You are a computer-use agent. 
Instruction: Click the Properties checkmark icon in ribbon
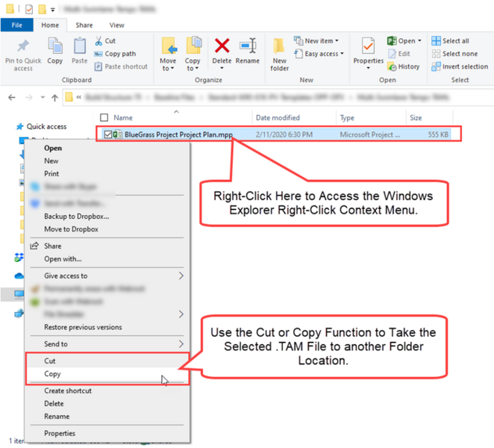tap(369, 46)
